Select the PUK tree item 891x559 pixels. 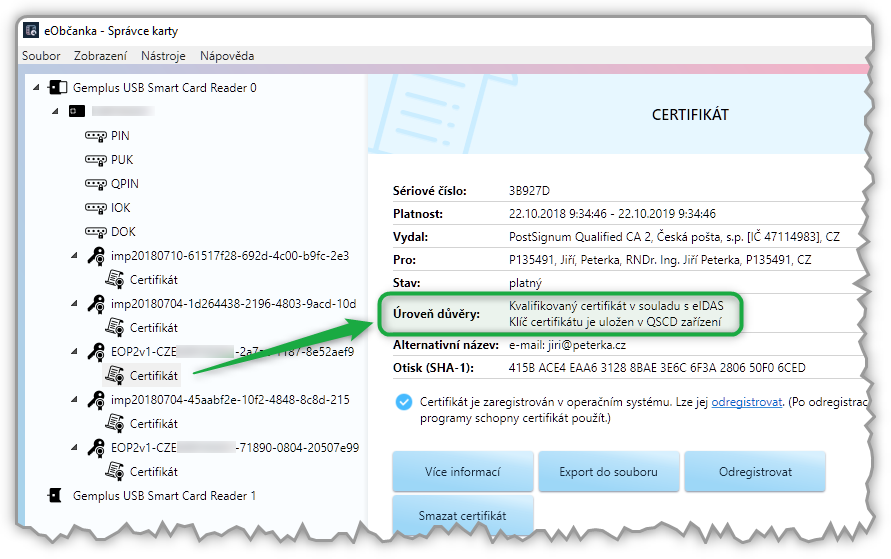pyautogui.click(x=122, y=160)
